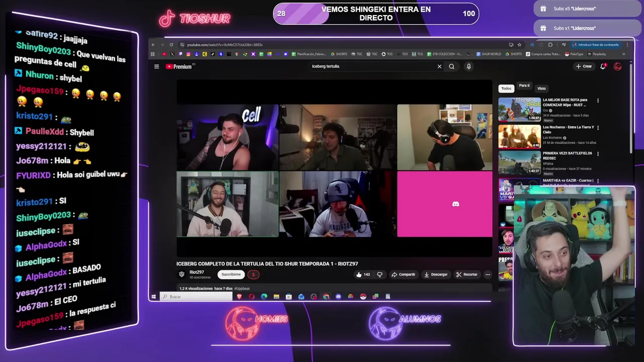This screenshot has height=362, width=644.
Task: Go to the YouTube Premium home logo
Action: 179,66
